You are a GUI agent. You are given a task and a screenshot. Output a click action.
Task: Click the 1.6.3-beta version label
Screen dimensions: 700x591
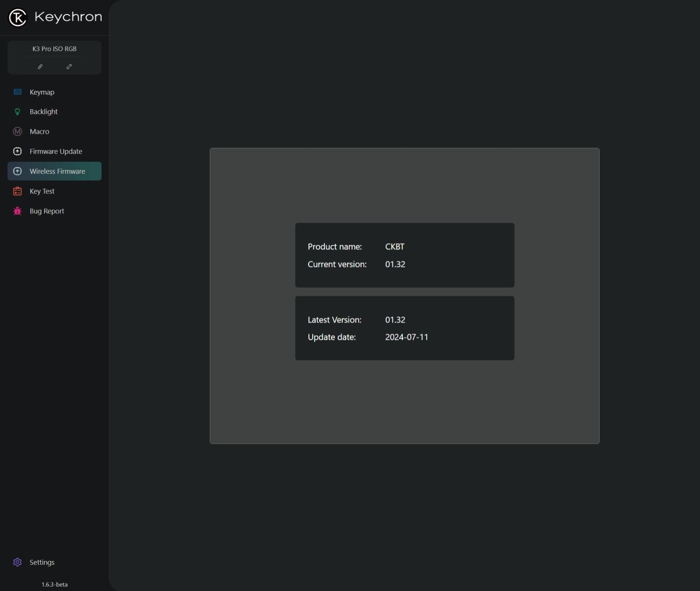[55, 584]
